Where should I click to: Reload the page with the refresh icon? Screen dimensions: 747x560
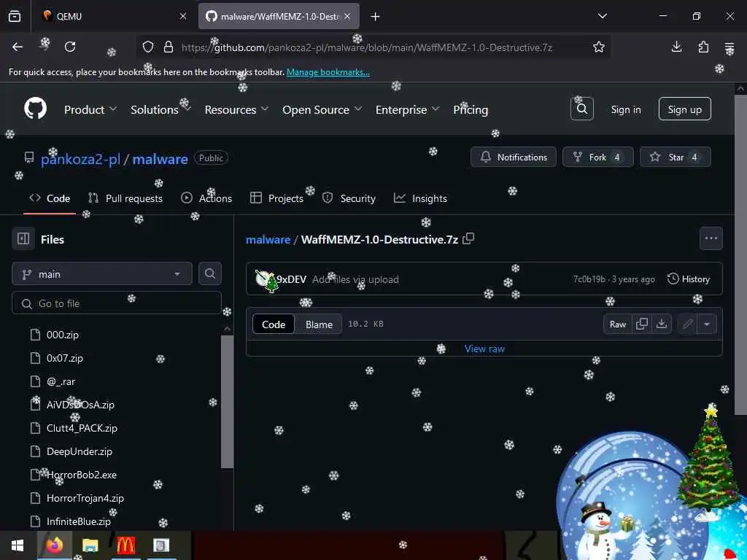(70, 47)
